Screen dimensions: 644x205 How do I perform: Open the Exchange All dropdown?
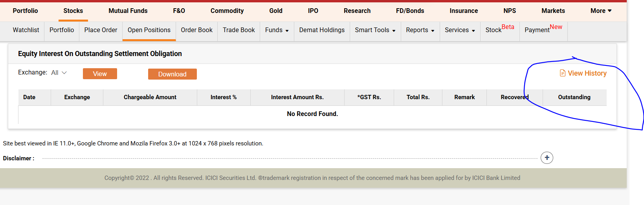point(59,73)
